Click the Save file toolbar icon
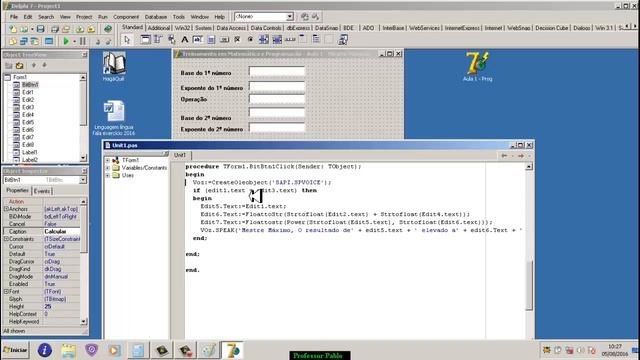Screen dimensions: 640x360 [40, 29]
